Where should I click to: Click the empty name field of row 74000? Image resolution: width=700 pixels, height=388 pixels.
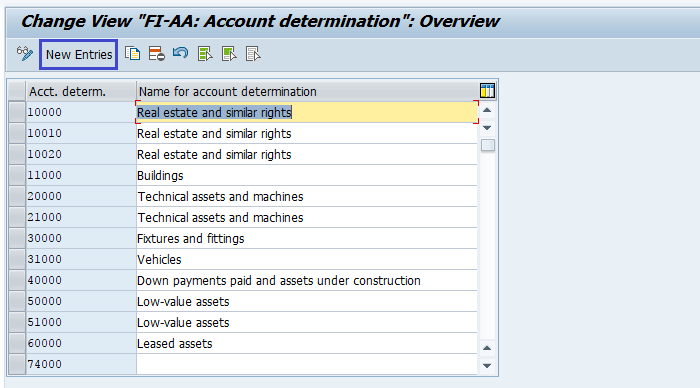tap(307, 364)
